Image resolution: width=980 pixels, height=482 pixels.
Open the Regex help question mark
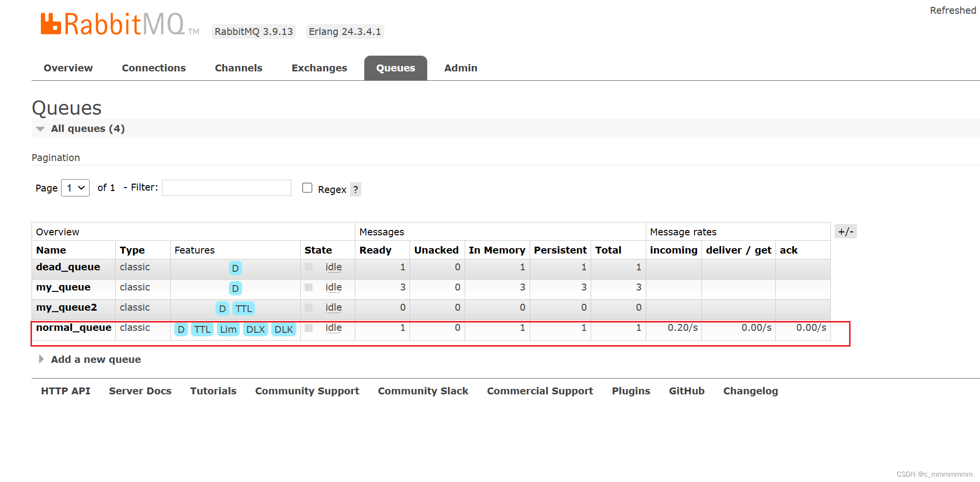point(355,189)
